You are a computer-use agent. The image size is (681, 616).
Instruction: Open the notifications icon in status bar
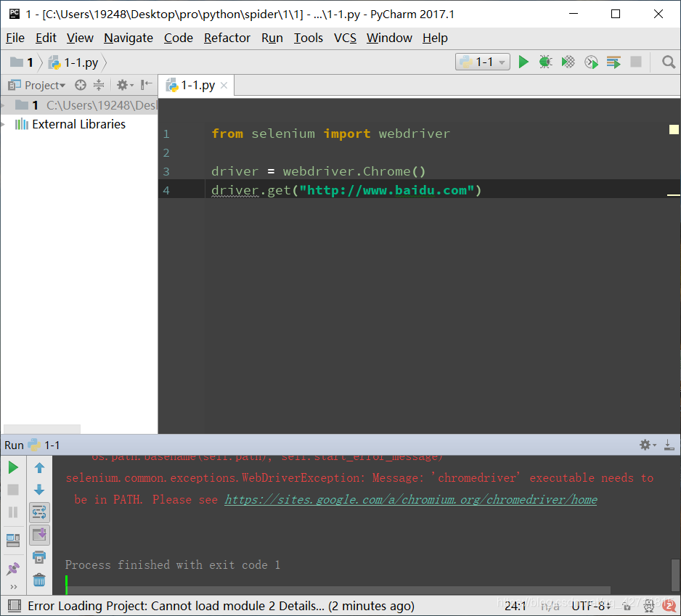pyautogui.click(x=668, y=605)
